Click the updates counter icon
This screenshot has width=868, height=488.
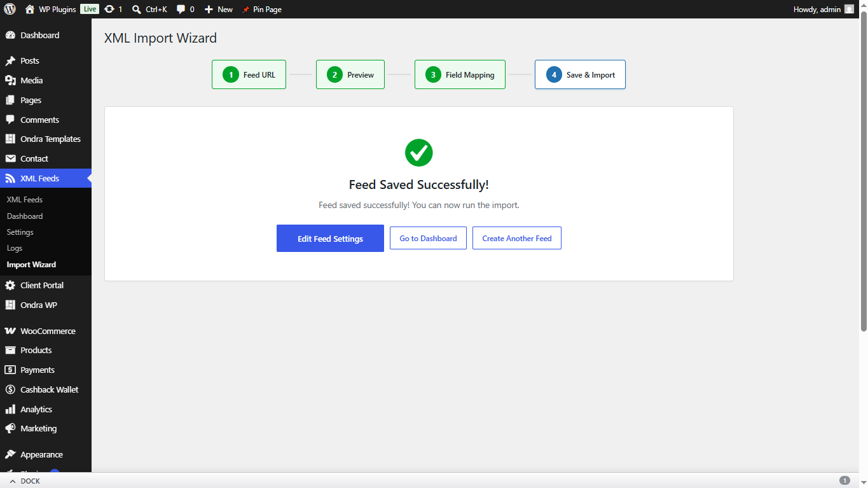[109, 9]
